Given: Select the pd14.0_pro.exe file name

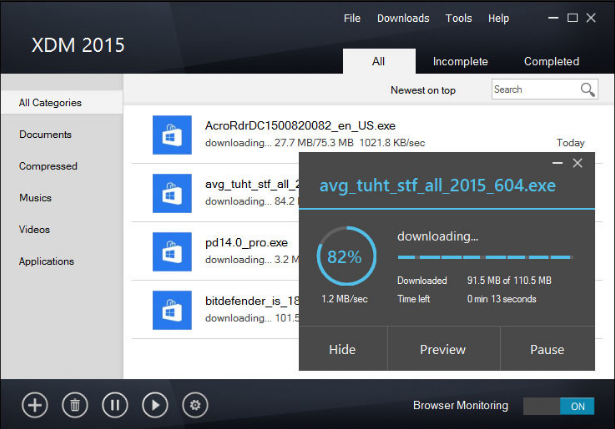Looking at the screenshot, I should pos(246,243).
